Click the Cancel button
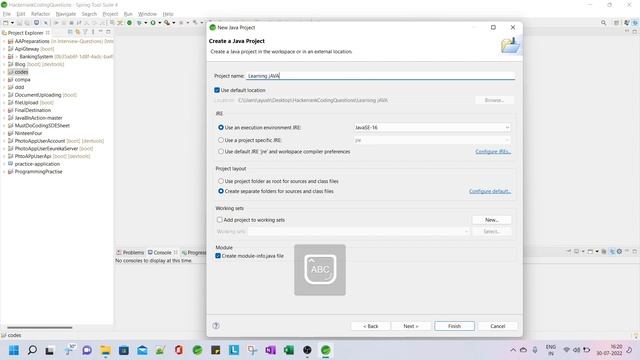The image size is (640, 360). point(498,326)
